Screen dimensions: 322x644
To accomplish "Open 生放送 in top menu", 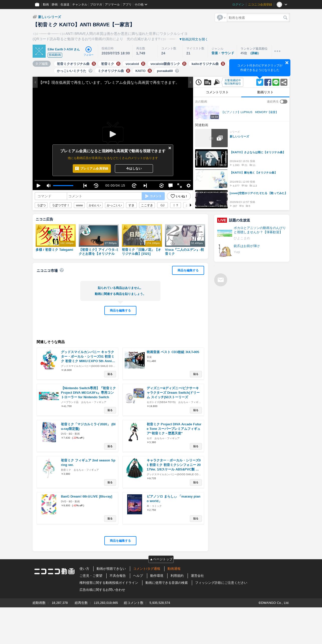I will pos(65,5).
